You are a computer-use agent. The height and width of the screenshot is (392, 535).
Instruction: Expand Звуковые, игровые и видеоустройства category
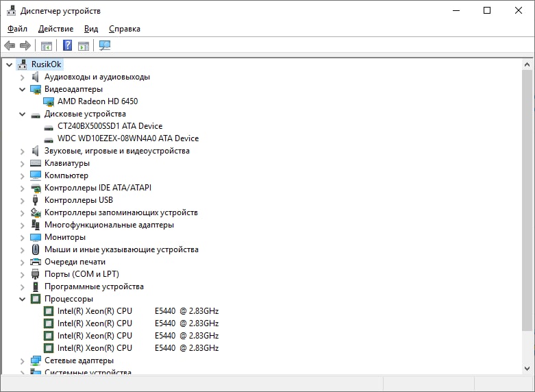[23, 151]
